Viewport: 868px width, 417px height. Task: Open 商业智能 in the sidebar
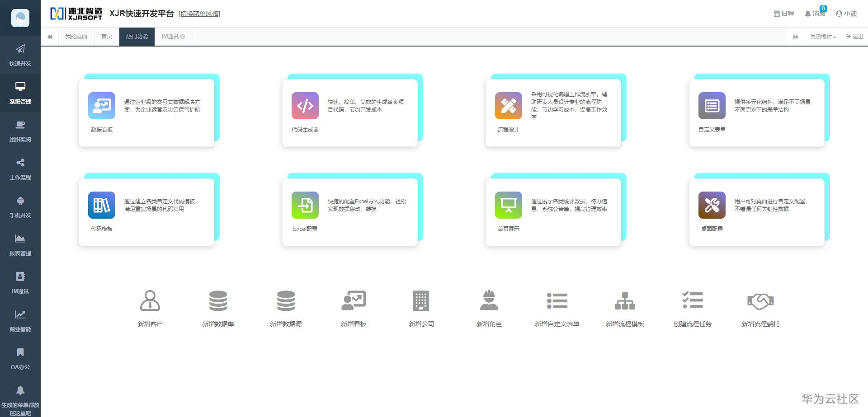coord(20,321)
